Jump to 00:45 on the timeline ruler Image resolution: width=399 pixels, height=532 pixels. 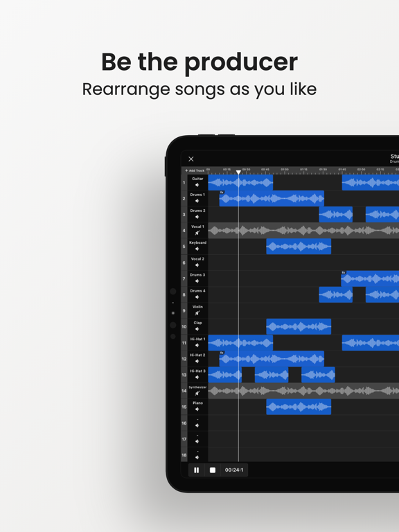coord(265,170)
